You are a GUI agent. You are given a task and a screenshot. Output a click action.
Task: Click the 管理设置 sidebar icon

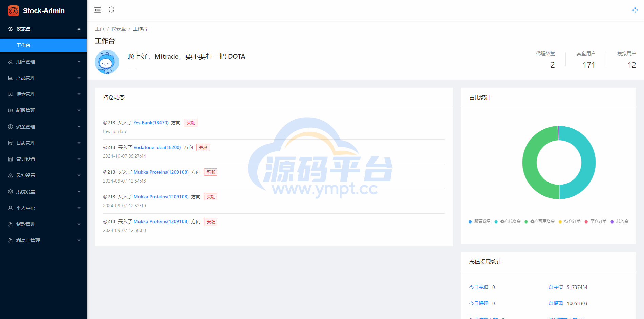(x=10, y=159)
